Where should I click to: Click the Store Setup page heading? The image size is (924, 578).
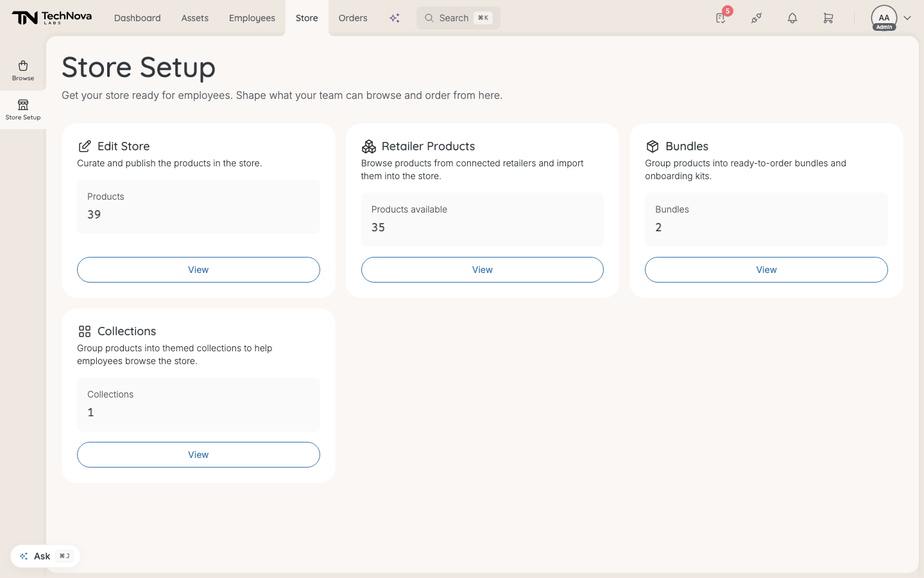(139, 67)
